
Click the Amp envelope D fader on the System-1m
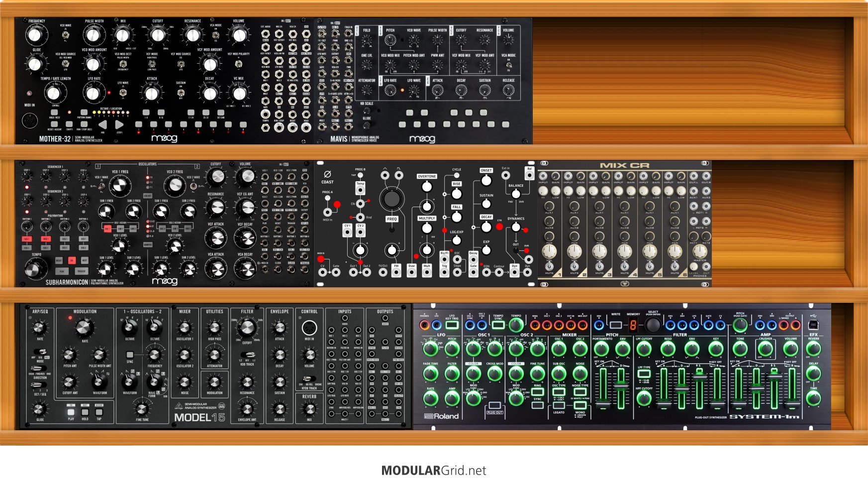[x=757, y=388]
